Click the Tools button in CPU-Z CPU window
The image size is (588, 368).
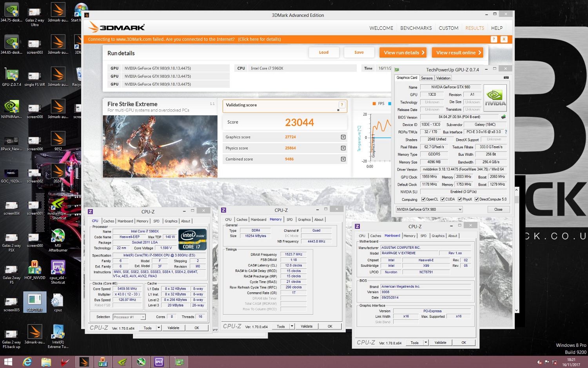(x=148, y=328)
